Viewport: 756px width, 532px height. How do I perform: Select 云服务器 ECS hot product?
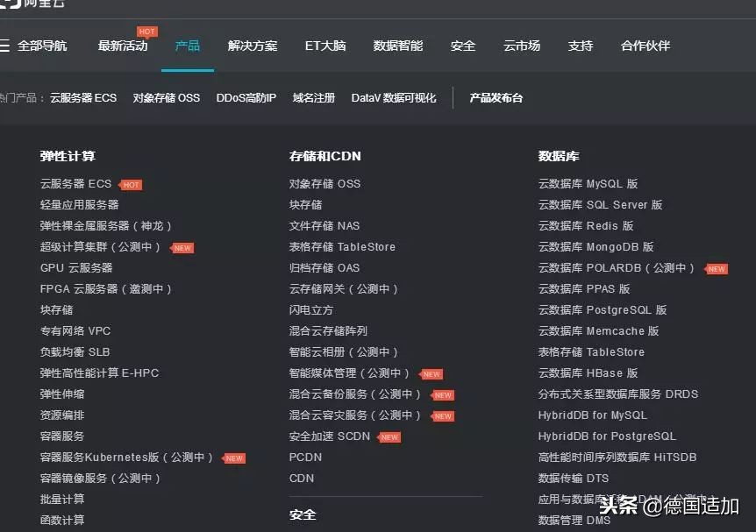tap(83, 97)
